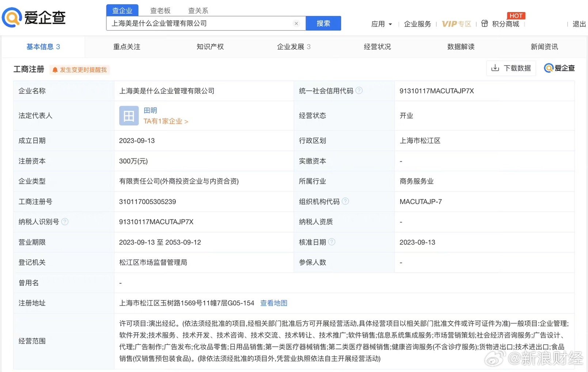Screen dimensions: 588x372
Task: Click the download icon in 下载数据
Action: (x=495, y=68)
